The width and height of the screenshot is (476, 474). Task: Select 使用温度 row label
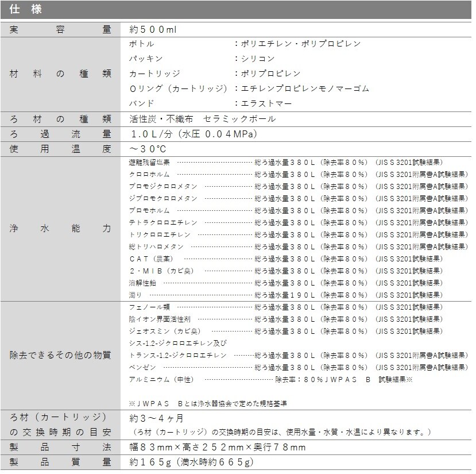point(60,149)
